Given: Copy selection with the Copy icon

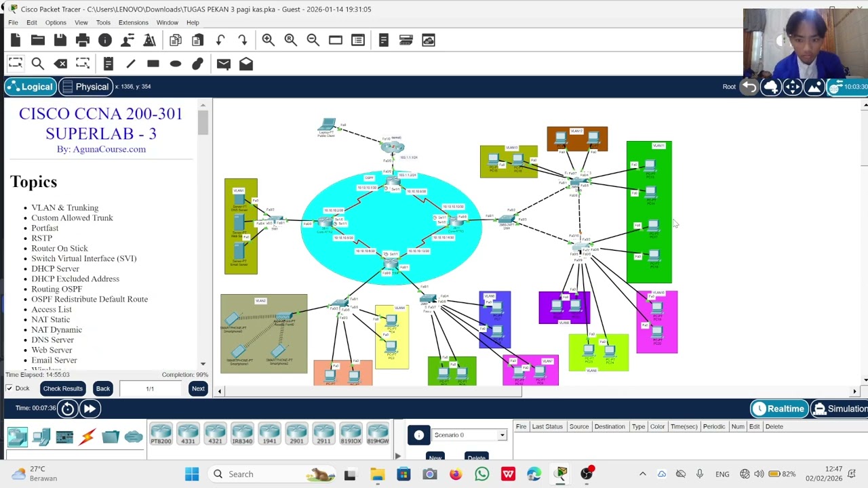Looking at the screenshot, I should (x=176, y=41).
